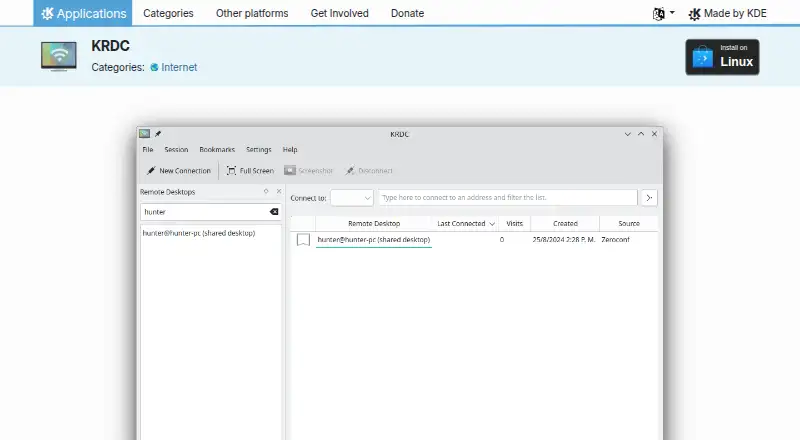This screenshot has height=440, width=800.
Task: Open the Bookmarks menu
Action: point(217,150)
